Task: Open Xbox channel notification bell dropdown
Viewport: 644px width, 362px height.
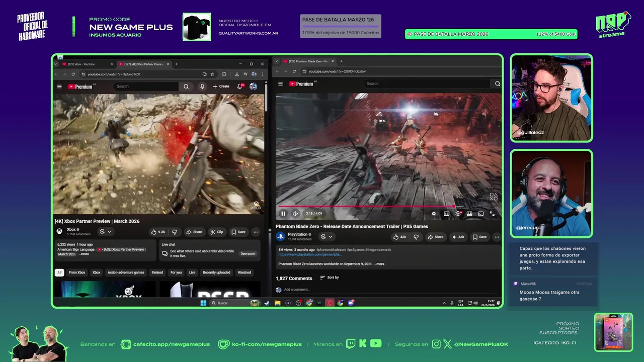Action: 105,232
